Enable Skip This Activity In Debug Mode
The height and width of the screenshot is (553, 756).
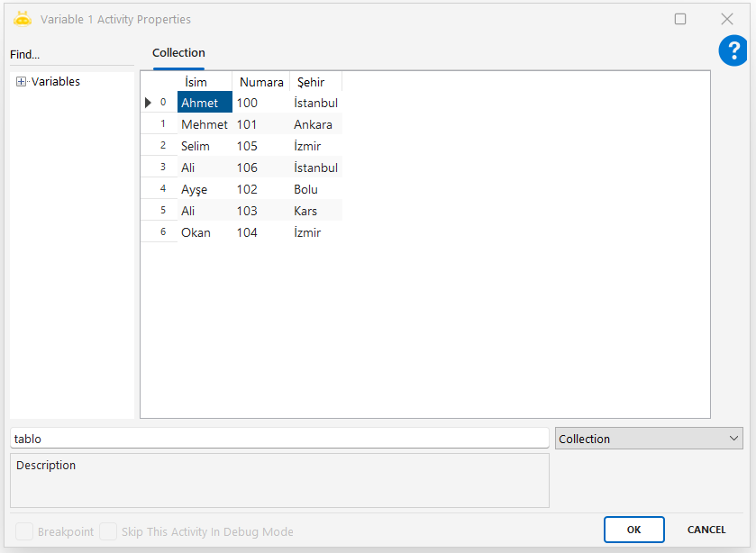[108, 531]
